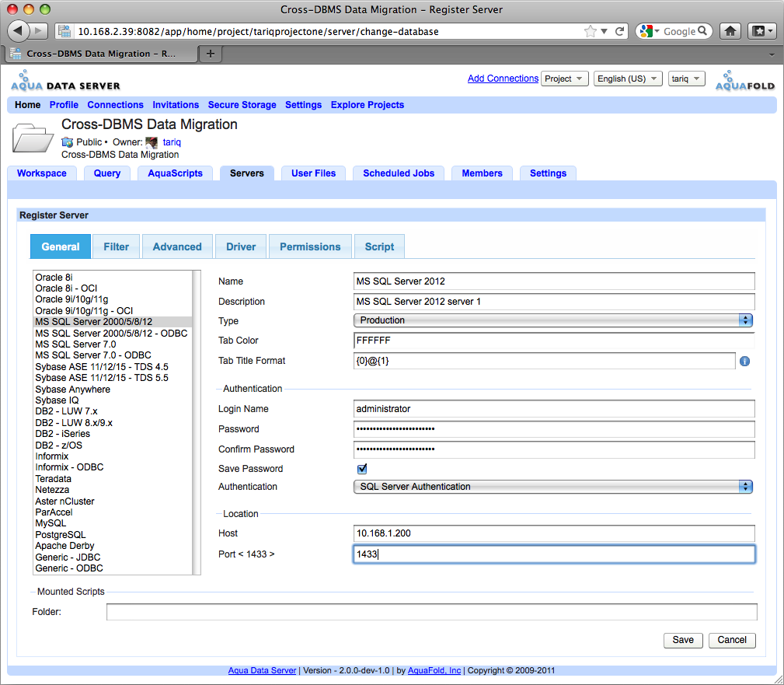Open the Explore Projects link
The image size is (784, 685).
368,105
